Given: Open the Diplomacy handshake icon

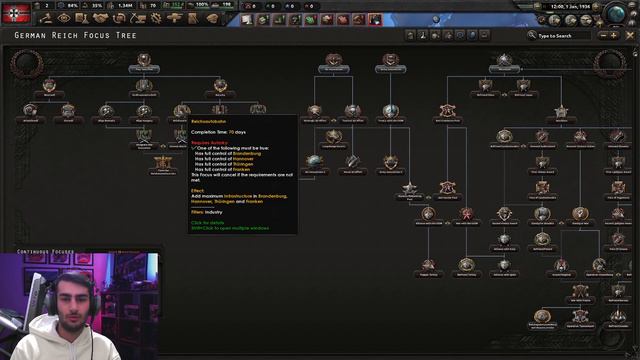Looking at the screenshot, I should pyautogui.click(x=100, y=18).
